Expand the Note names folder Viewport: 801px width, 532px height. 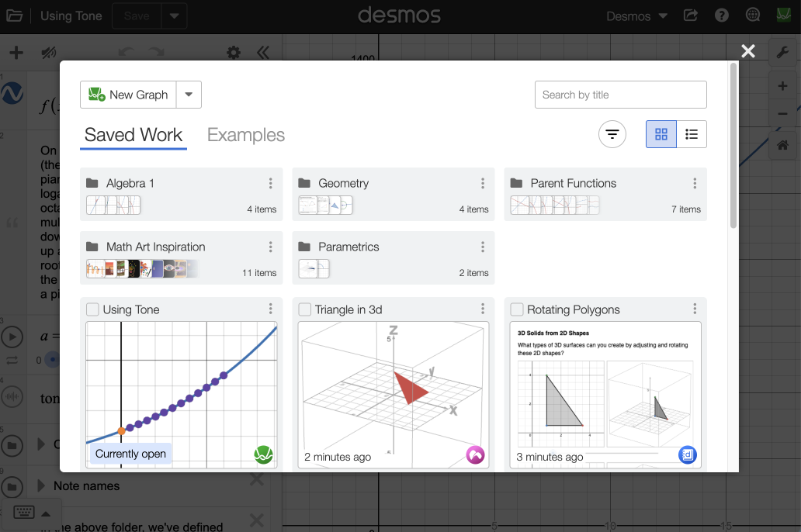pyautogui.click(x=41, y=485)
